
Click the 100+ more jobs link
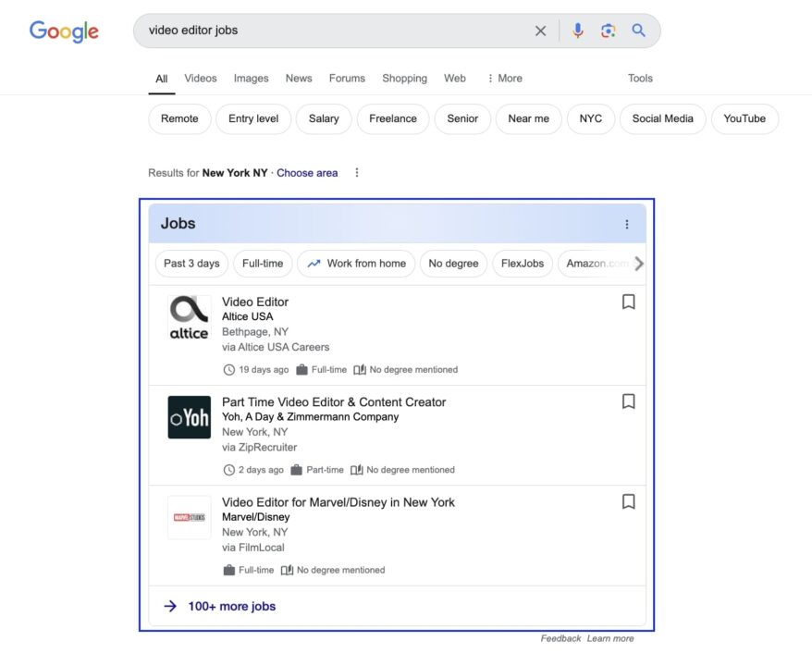231,607
